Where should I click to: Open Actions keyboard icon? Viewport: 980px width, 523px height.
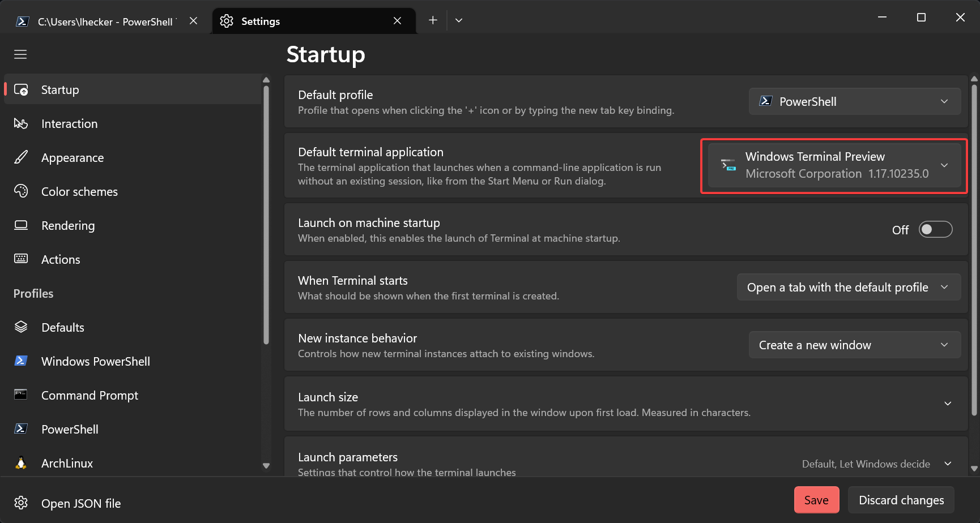[x=21, y=259]
